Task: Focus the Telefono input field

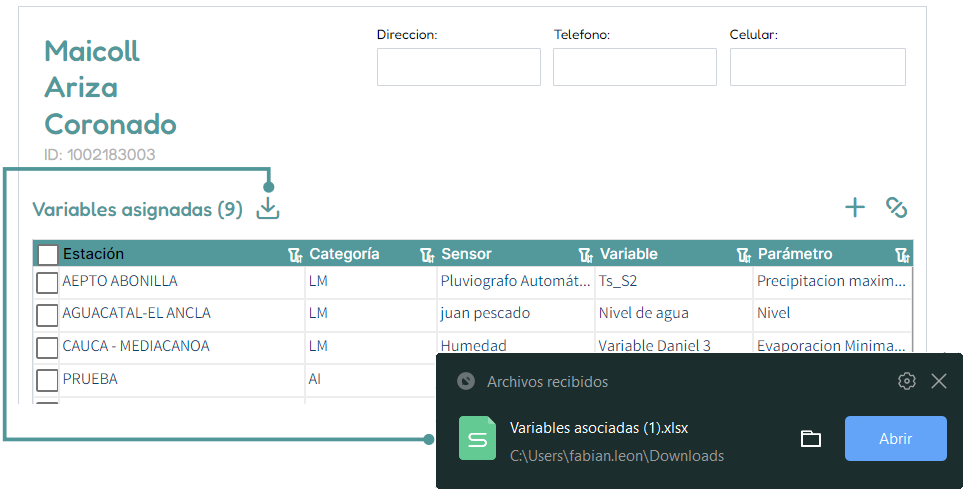Action: click(635, 67)
